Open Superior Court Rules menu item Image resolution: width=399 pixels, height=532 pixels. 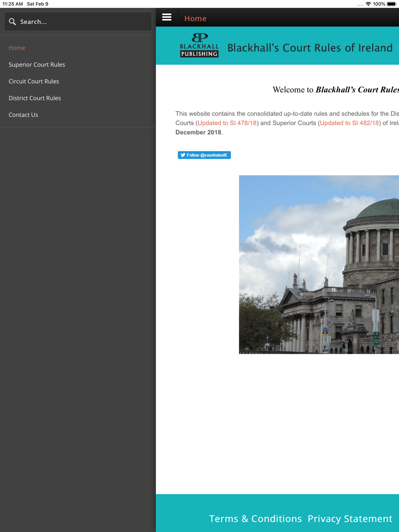coord(37,65)
